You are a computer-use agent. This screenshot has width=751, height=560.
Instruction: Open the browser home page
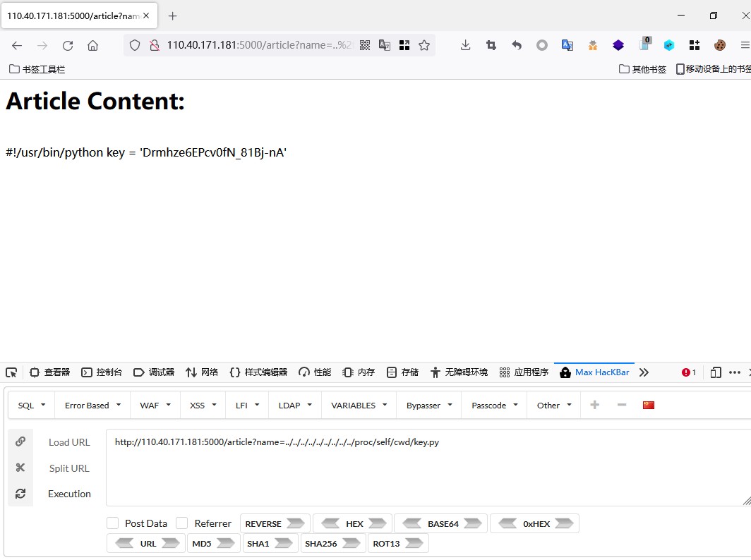[x=93, y=45]
